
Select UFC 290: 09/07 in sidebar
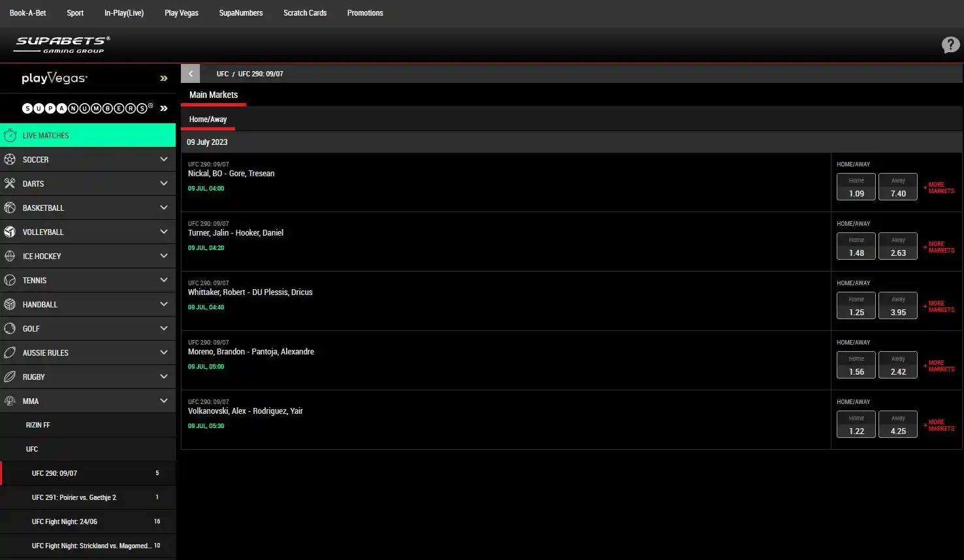pos(88,473)
